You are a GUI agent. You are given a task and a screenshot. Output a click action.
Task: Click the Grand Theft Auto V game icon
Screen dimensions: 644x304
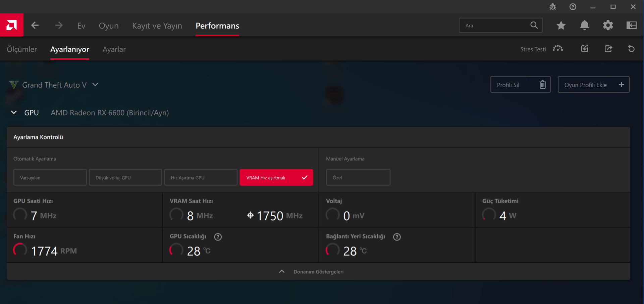tap(14, 85)
